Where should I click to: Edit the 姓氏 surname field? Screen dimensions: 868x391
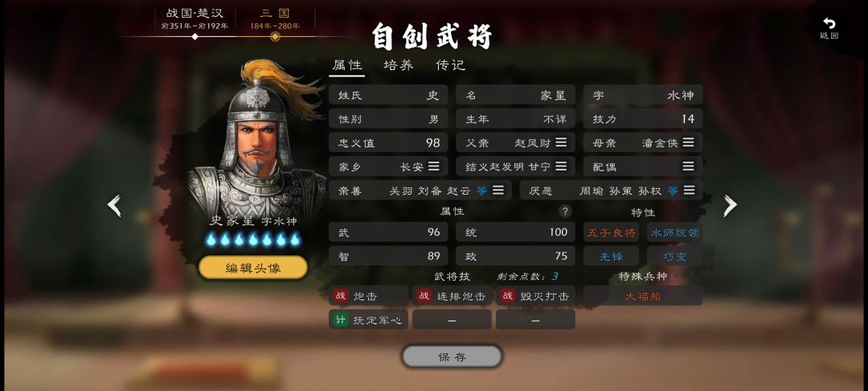(388, 95)
